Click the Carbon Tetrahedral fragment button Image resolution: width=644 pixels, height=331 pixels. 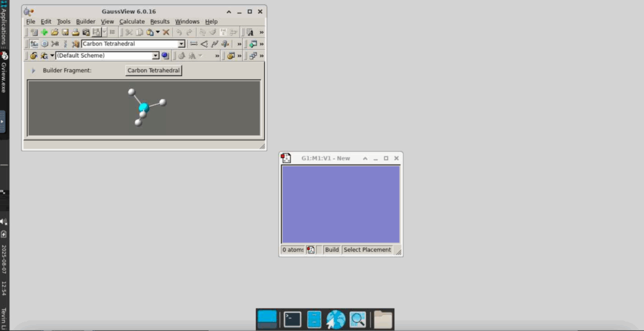pyautogui.click(x=153, y=70)
